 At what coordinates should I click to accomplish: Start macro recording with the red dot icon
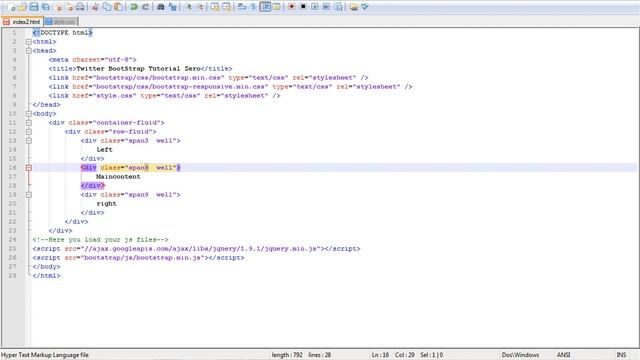[291, 7]
